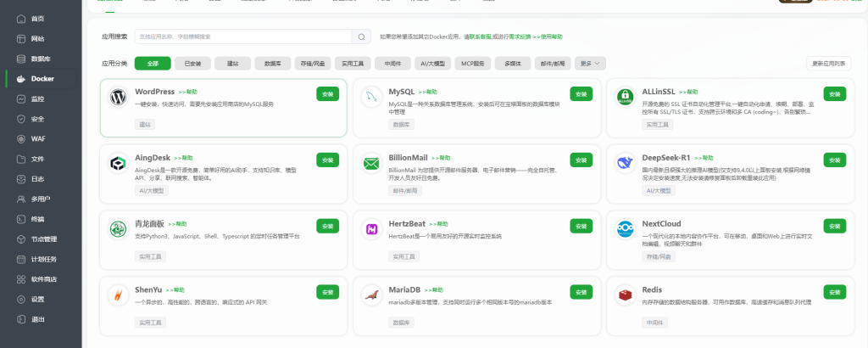The width and height of the screenshot is (868, 348).
Task: Open the 安全 shield icon in sidebar
Action: [x=21, y=119]
